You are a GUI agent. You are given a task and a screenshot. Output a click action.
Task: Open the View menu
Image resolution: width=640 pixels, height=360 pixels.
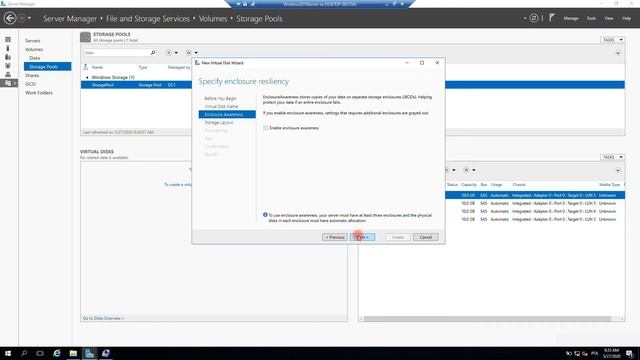(609, 18)
